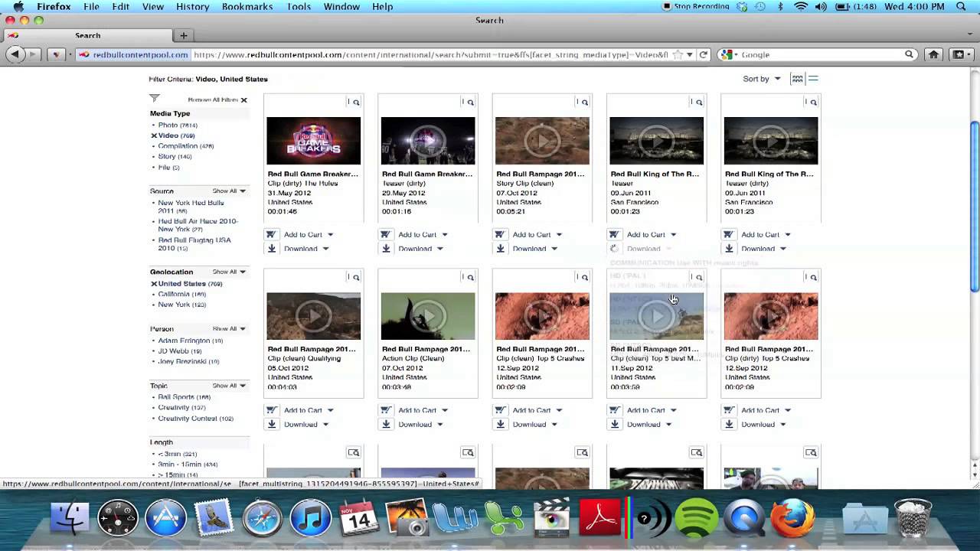Click the download arrow icon under Clip (dirty) The Rules
This screenshot has width=980, height=551.
click(272, 249)
